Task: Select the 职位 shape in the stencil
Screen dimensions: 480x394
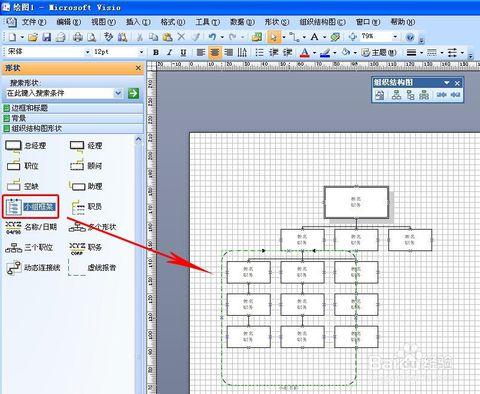Action: [x=22, y=166]
